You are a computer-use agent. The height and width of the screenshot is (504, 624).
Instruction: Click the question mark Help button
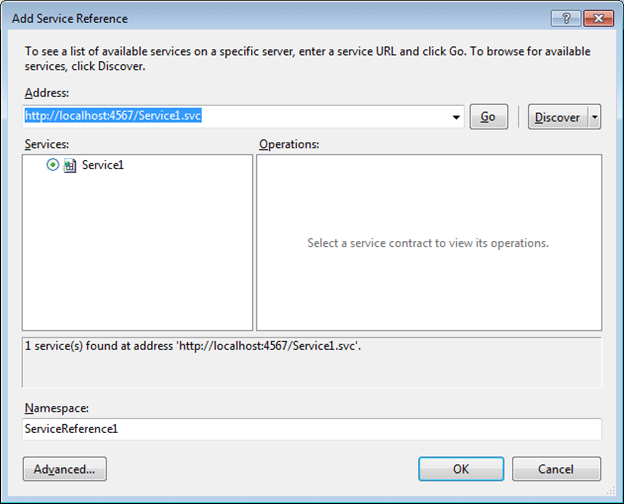(x=566, y=17)
